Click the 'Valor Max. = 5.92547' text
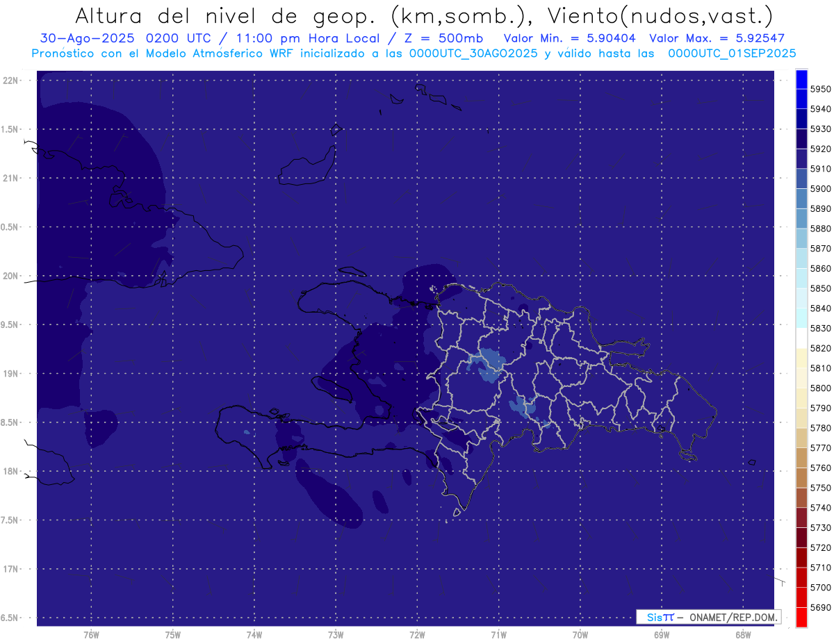Screen dimensions: 834x644 coord(717,38)
